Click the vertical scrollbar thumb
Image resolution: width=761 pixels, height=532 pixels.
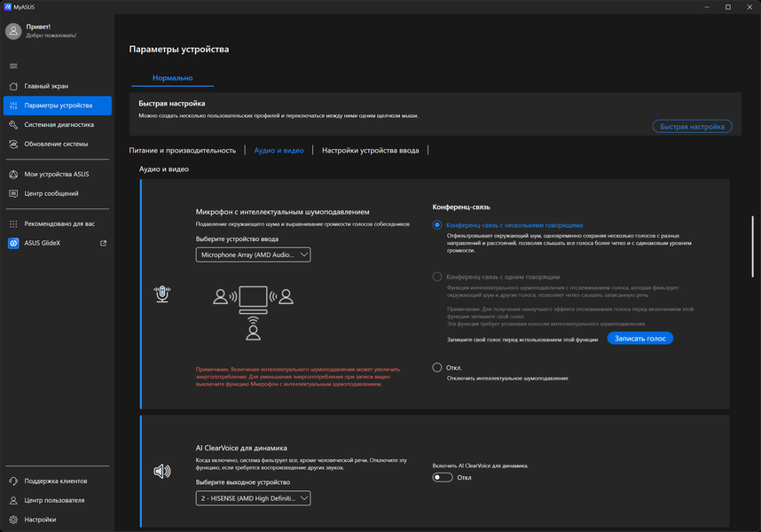click(753, 246)
